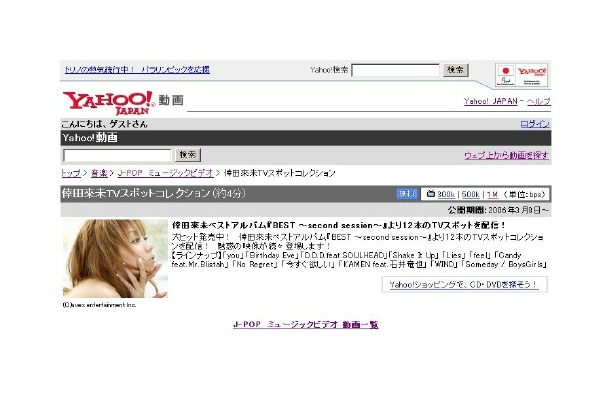Play the video at 1M
Viewport: 610px width, 400px height.
[x=492, y=194]
